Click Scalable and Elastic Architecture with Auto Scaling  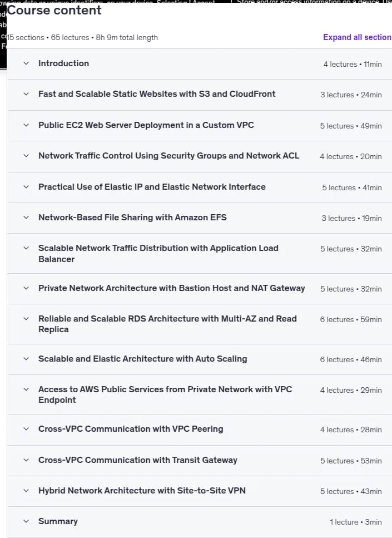(143, 359)
